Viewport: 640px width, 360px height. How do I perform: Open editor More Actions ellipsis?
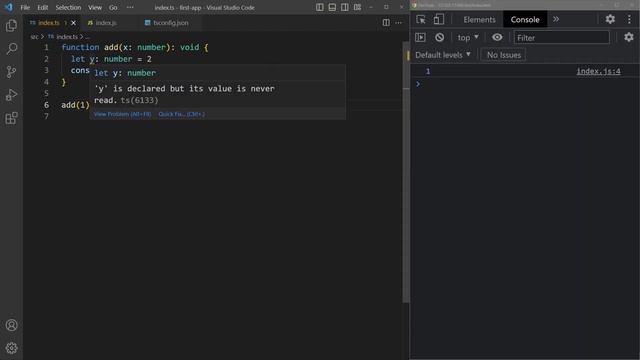398,23
